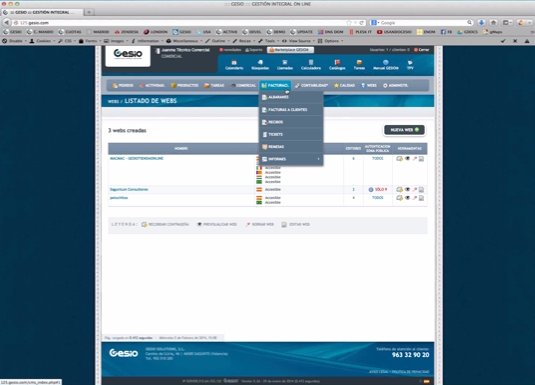Click Cerrar to log out
The height and width of the screenshot is (385, 535).
pos(422,50)
